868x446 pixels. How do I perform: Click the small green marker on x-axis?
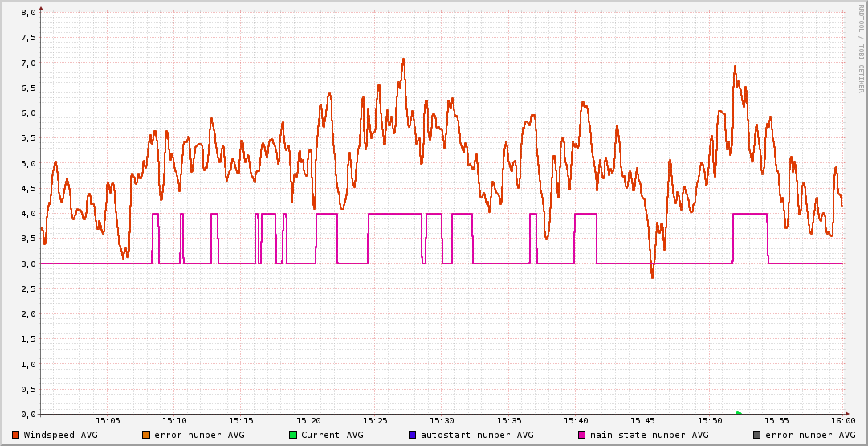pos(740,413)
